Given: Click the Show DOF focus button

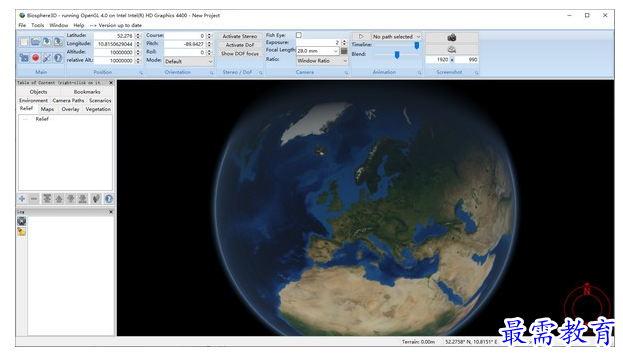Looking at the screenshot, I should coord(240,54).
